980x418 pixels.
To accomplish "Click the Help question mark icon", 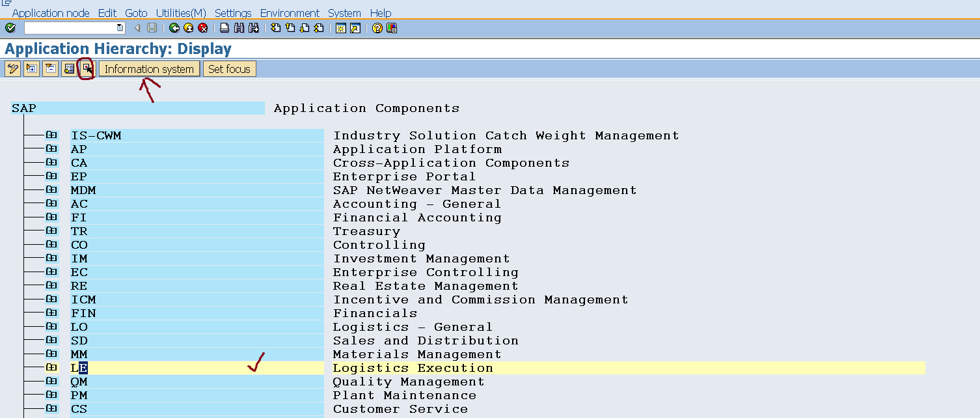I will [x=376, y=28].
